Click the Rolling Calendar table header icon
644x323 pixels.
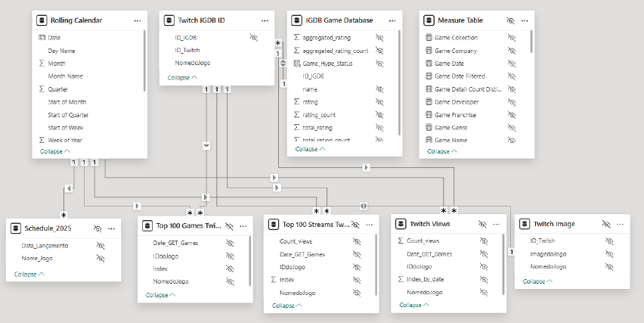[42, 20]
